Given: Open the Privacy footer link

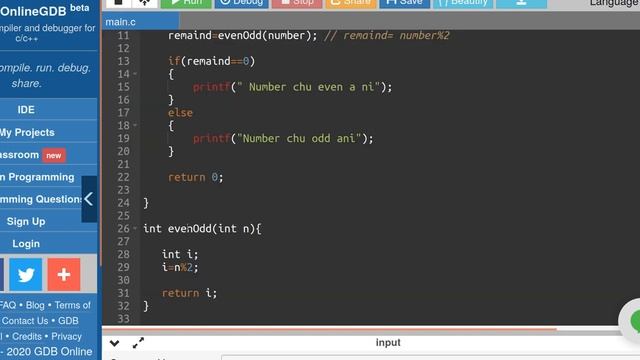Looking at the screenshot, I should (67, 336).
